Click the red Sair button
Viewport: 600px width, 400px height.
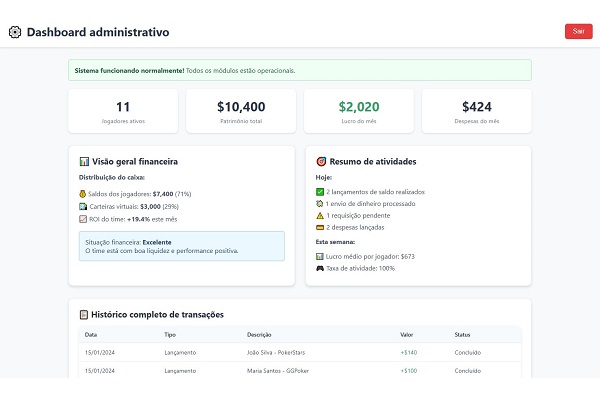(x=578, y=31)
